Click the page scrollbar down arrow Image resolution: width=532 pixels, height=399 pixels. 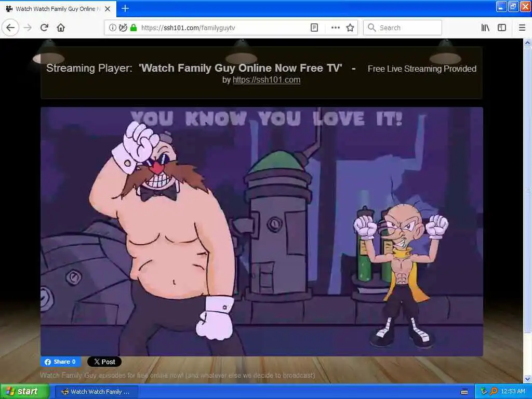click(x=528, y=379)
